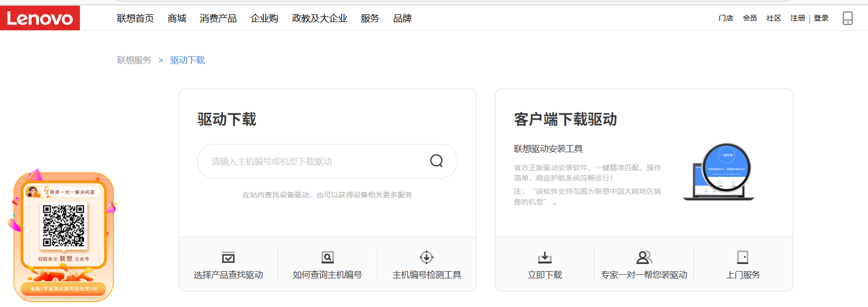Click the 注册 link
Screen dimensions: 868x307
click(798, 18)
